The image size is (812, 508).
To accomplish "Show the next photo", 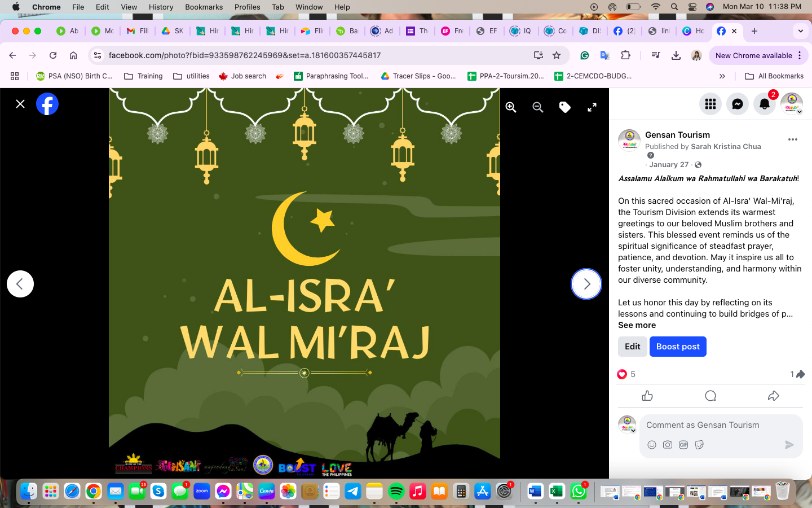I will pyautogui.click(x=586, y=284).
